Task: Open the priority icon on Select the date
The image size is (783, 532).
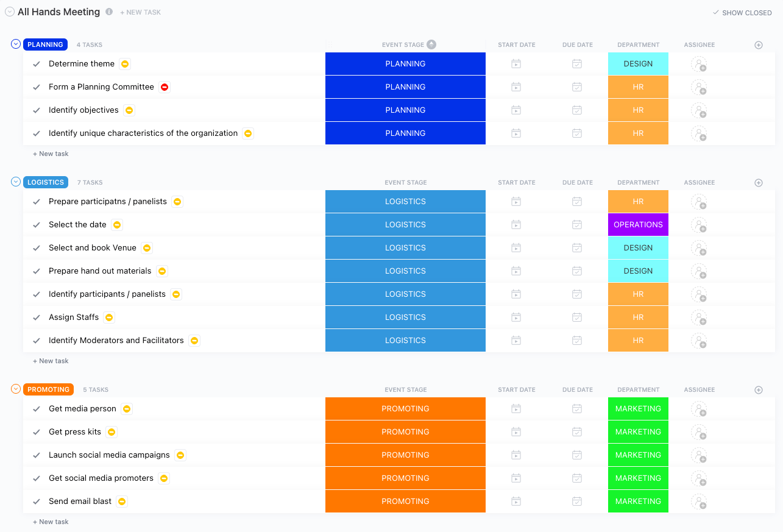Action: pos(116,224)
